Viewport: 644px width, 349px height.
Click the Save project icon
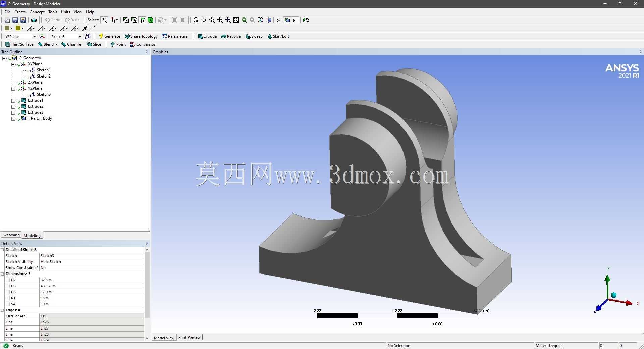point(15,20)
